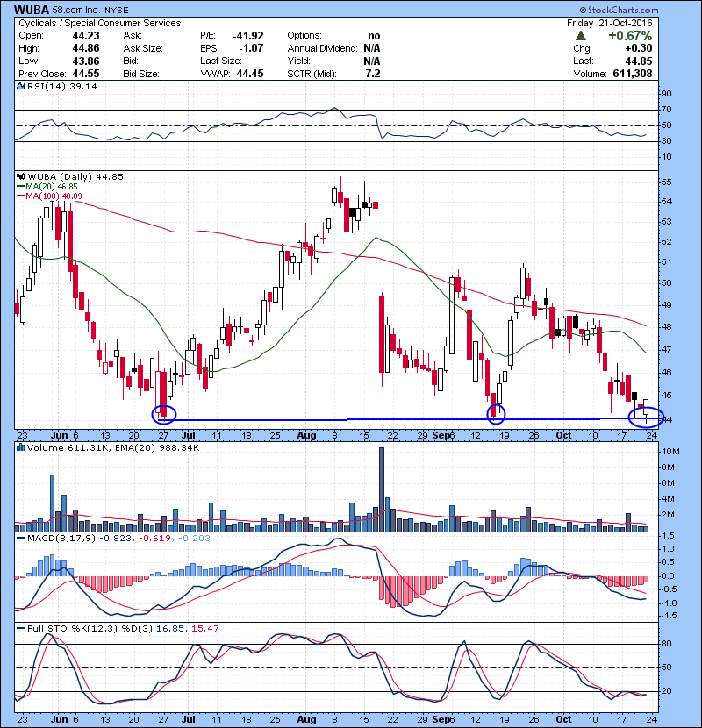
Task: Click the Options value no
Action: 374,36
